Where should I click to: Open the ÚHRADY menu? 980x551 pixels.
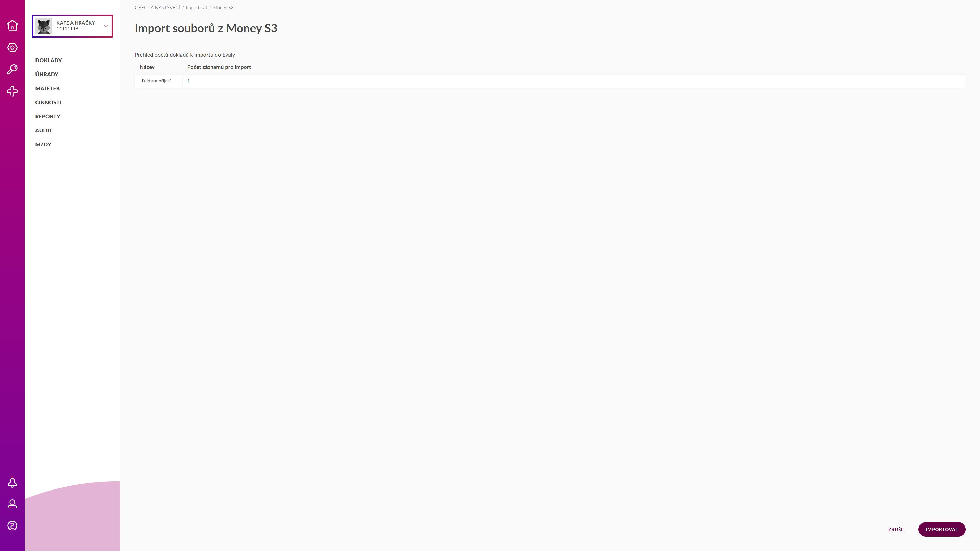[x=47, y=75]
